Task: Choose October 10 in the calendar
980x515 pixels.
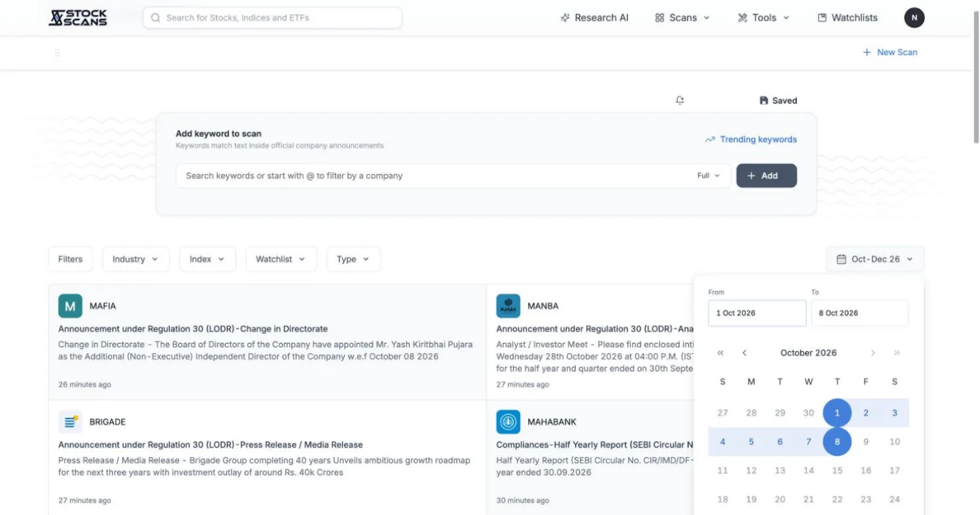Action: (x=894, y=442)
